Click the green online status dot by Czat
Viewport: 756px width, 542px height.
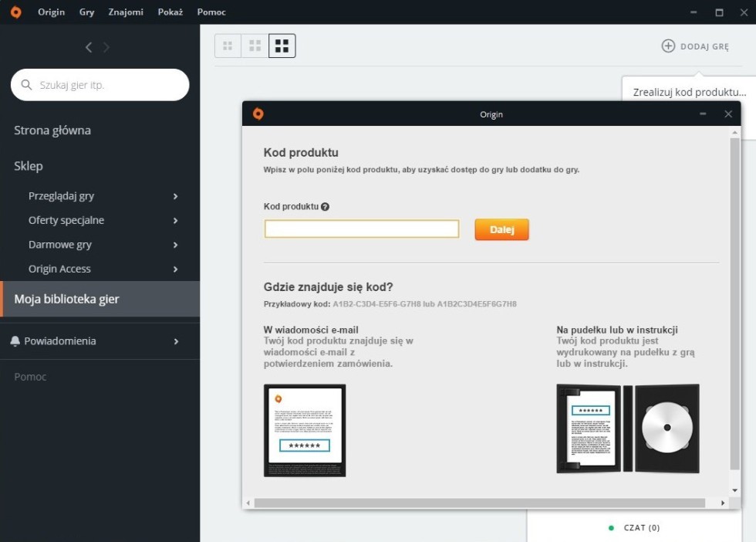pos(611,528)
